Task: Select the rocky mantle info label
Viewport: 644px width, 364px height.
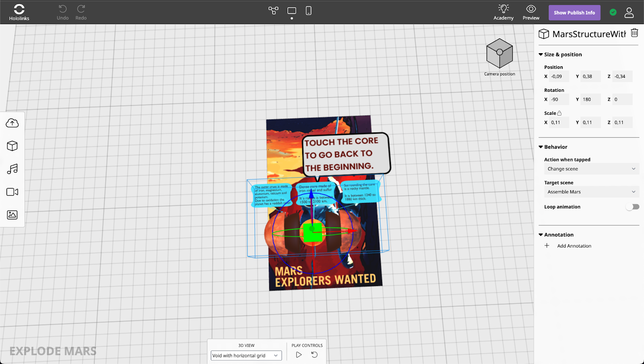Action: (360, 192)
